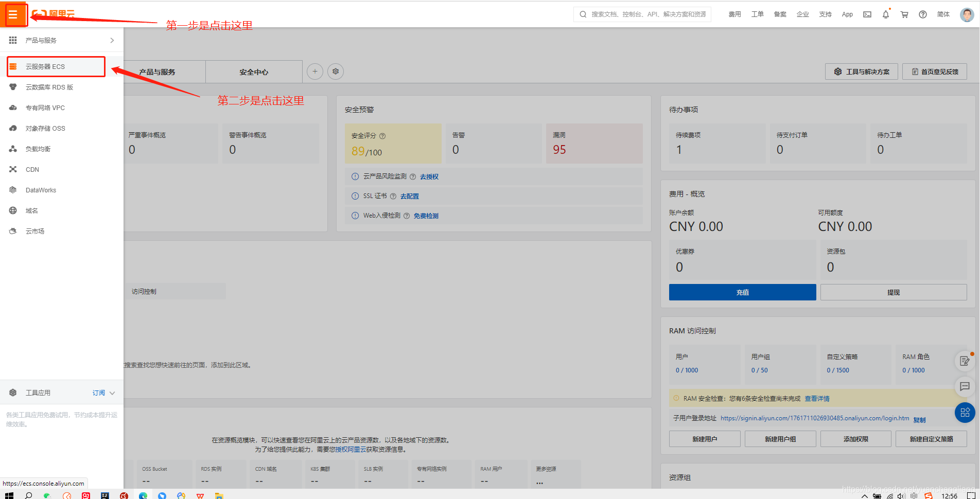Click the 专有网络 VPC cloud icon

(13, 108)
